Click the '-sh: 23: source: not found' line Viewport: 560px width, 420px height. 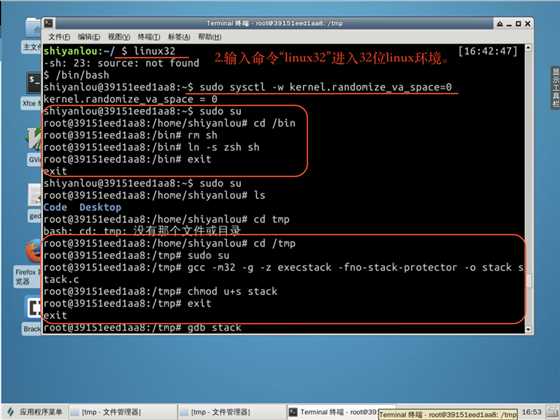121,63
